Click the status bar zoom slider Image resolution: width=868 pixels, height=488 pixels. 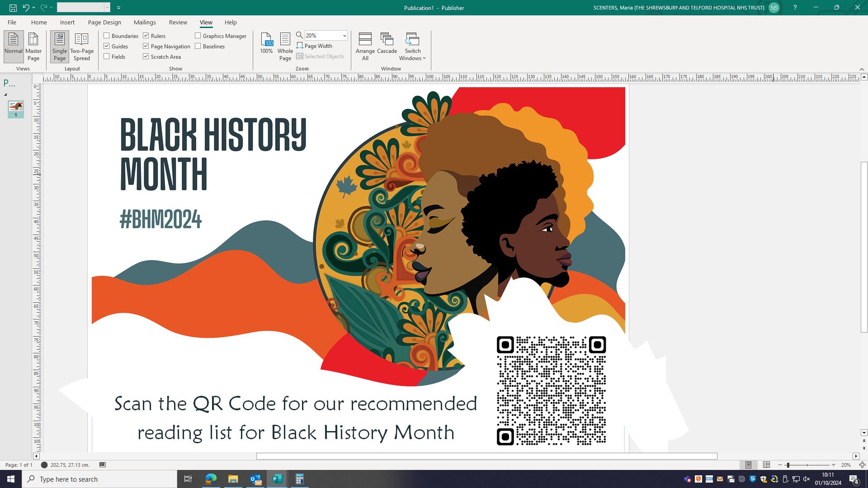(x=787, y=465)
